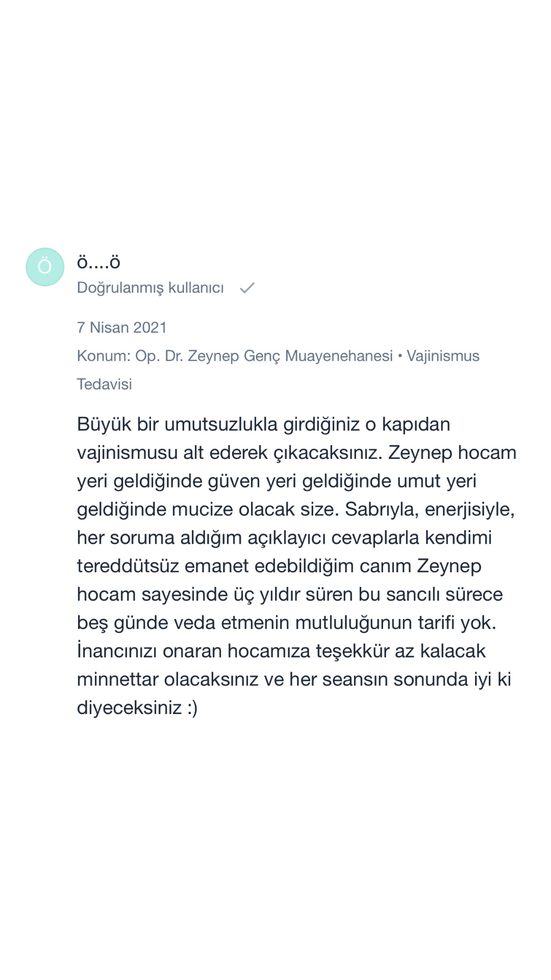
Task: Click the review date 7 Nisan 2021
Action: click(122, 328)
